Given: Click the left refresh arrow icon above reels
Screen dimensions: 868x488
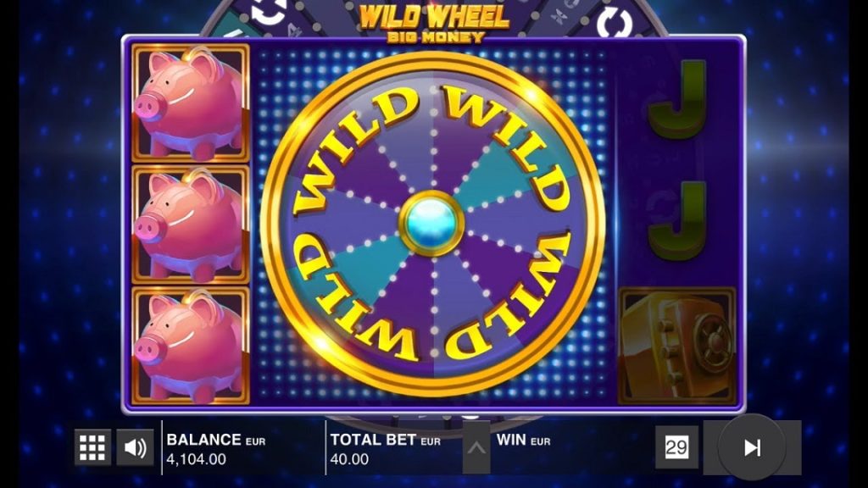Looking at the screenshot, I should (x=270, y=12).
